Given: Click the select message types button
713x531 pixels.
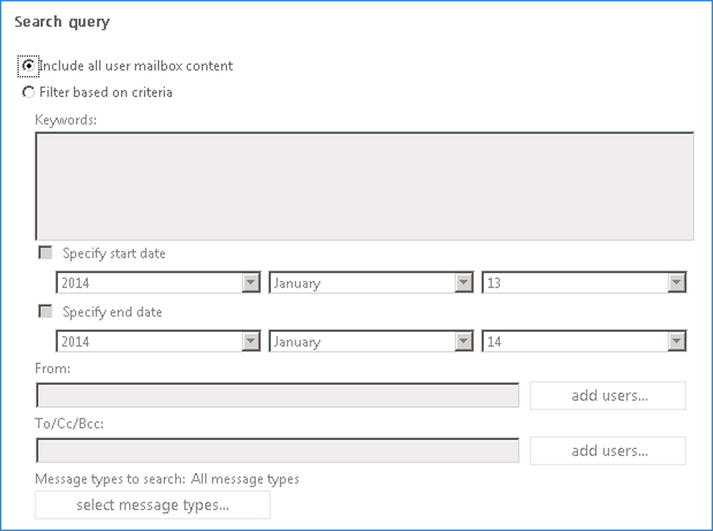Looking at the screenshot, I should [152, 505].
